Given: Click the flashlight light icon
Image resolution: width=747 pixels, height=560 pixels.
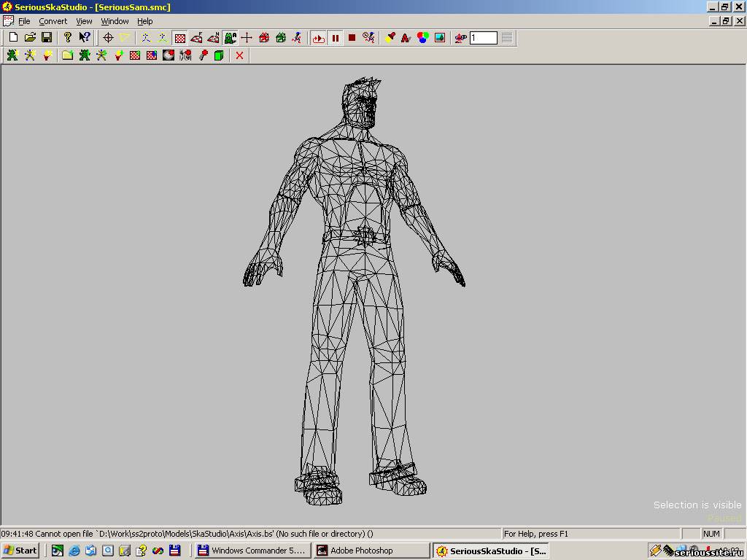Looking at the screenshot, I should point(390,38).
